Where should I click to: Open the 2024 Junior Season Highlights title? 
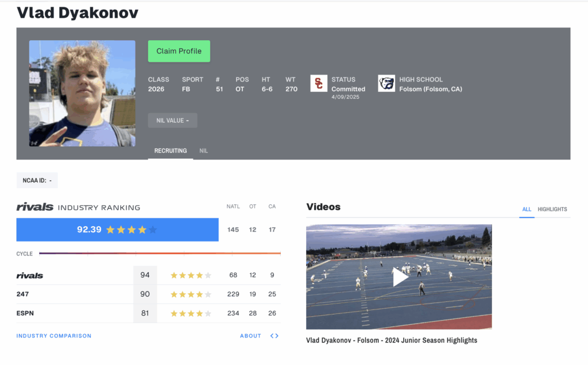click(x=392, y=340)
